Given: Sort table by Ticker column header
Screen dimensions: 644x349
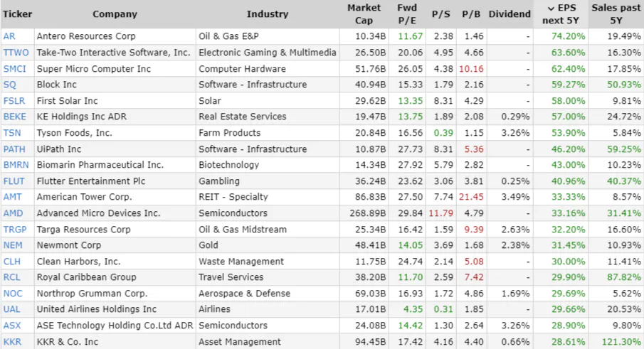Looking at the screenshot, I should coord(17,14).
